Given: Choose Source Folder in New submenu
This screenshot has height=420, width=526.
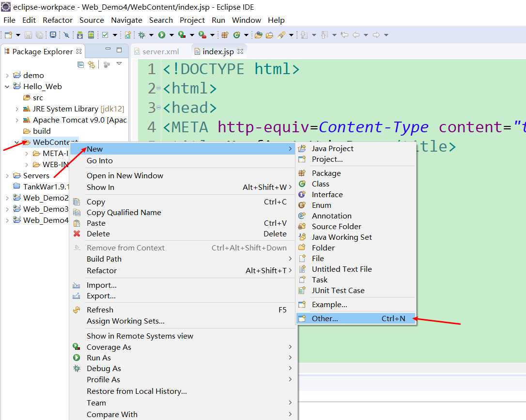Looking at the screenshot, I should click(x=356, y=226).
